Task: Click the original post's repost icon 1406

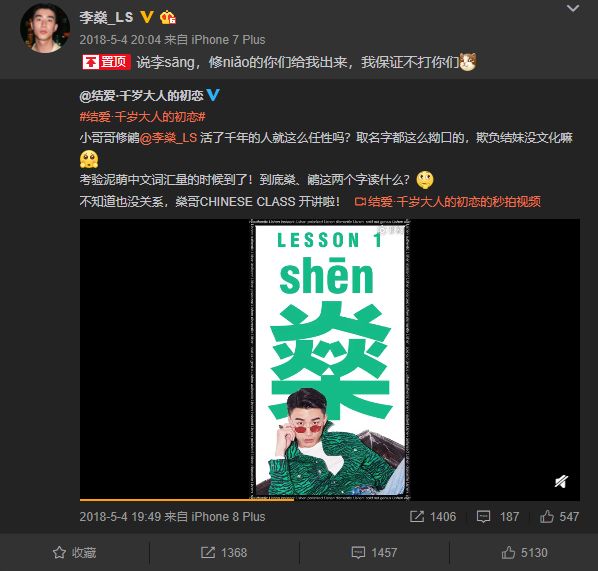Action: coord(432,517)
